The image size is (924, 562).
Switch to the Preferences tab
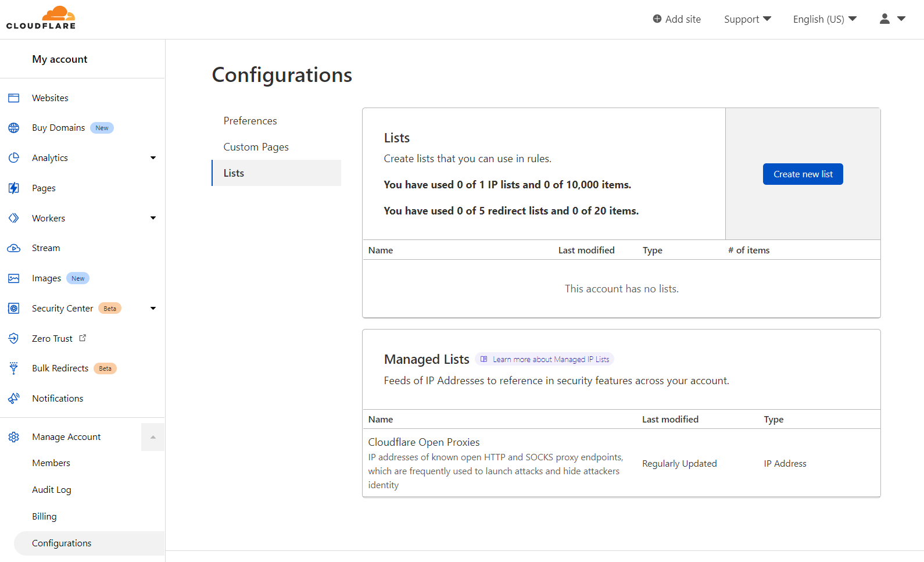point(250,121)
